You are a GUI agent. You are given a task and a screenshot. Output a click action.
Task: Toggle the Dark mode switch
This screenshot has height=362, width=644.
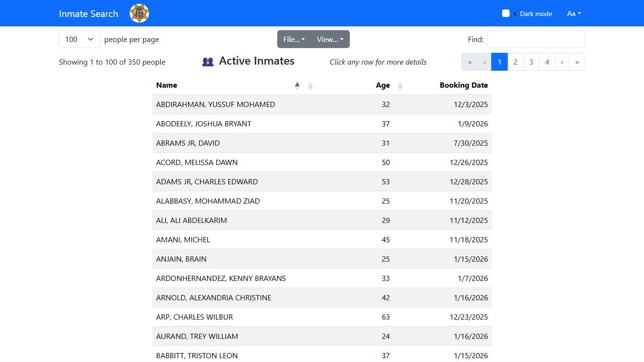(x=506, y=13)
